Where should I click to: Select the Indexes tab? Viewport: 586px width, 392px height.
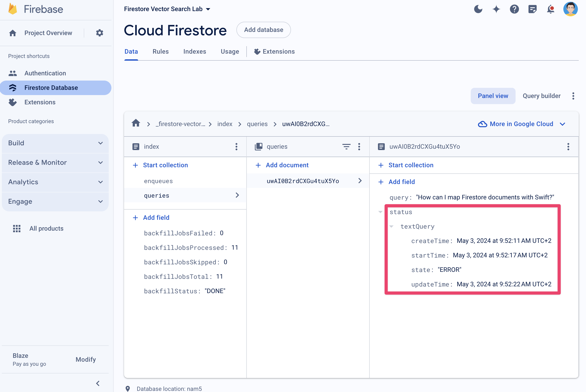194,51
